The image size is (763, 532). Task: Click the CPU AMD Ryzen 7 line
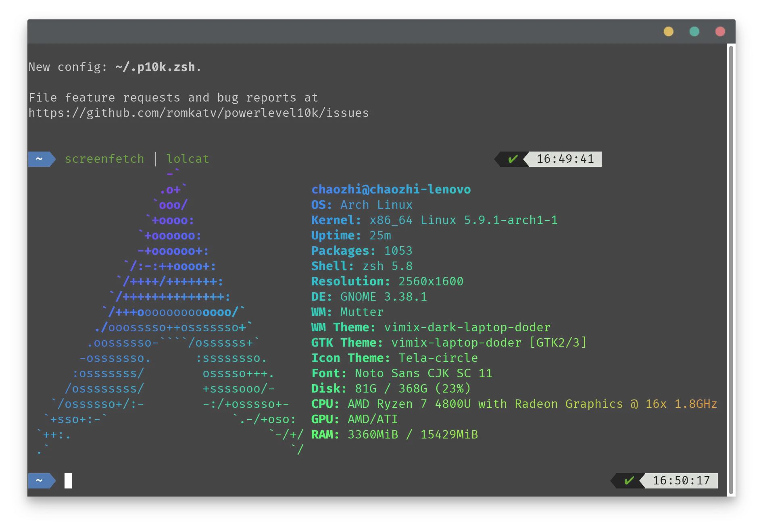tap(514, 404)
